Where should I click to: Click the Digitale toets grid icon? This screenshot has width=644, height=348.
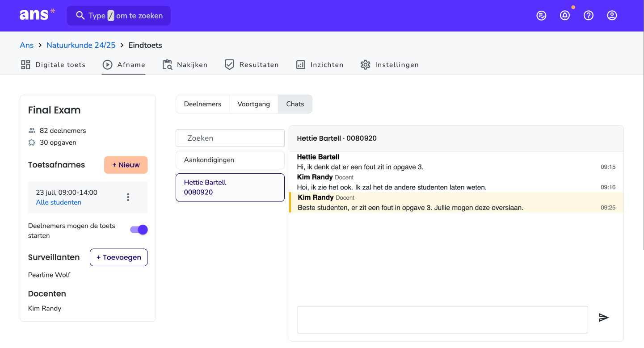click(x=25, y=65)
